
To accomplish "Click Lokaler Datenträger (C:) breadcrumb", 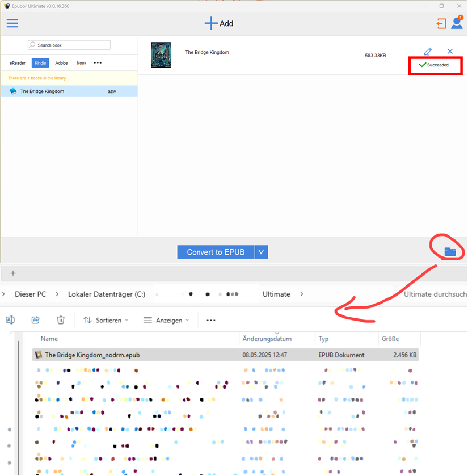I will pyautogui.click(x=107, y=294).
